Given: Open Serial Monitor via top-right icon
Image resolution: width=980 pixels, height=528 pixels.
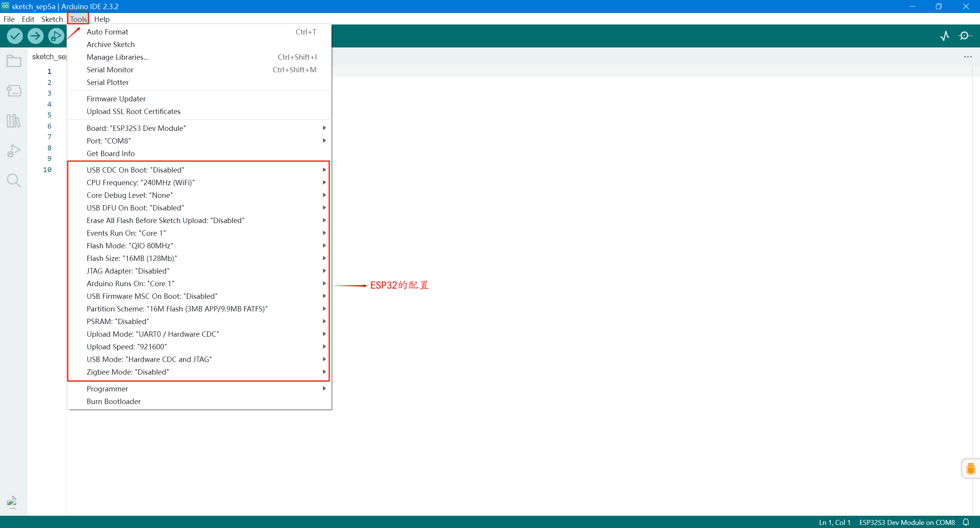Looking at the screenshot, I should (x=965, y=36).
